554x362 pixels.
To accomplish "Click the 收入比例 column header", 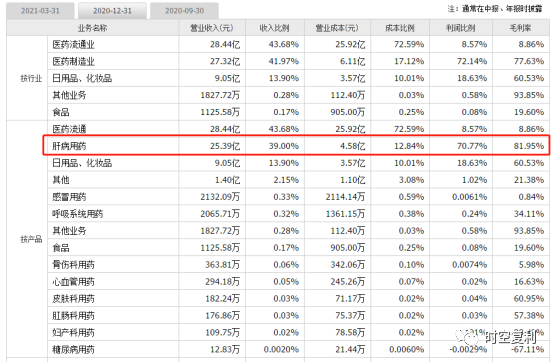I will click(x=275, y=28).
